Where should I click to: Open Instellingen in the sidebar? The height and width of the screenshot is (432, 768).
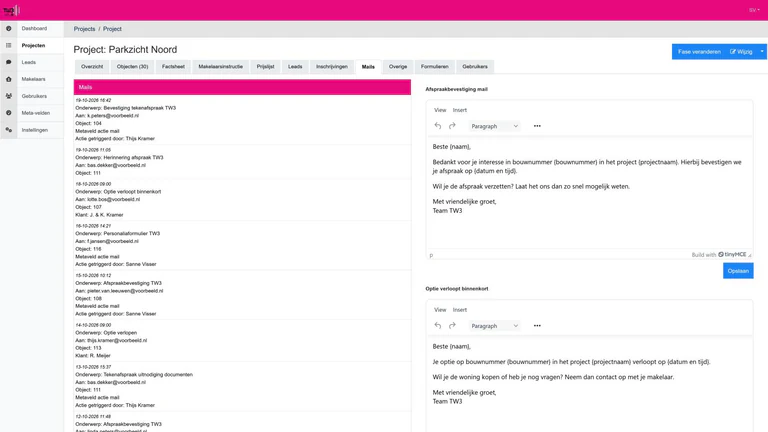tap(35, 130)
